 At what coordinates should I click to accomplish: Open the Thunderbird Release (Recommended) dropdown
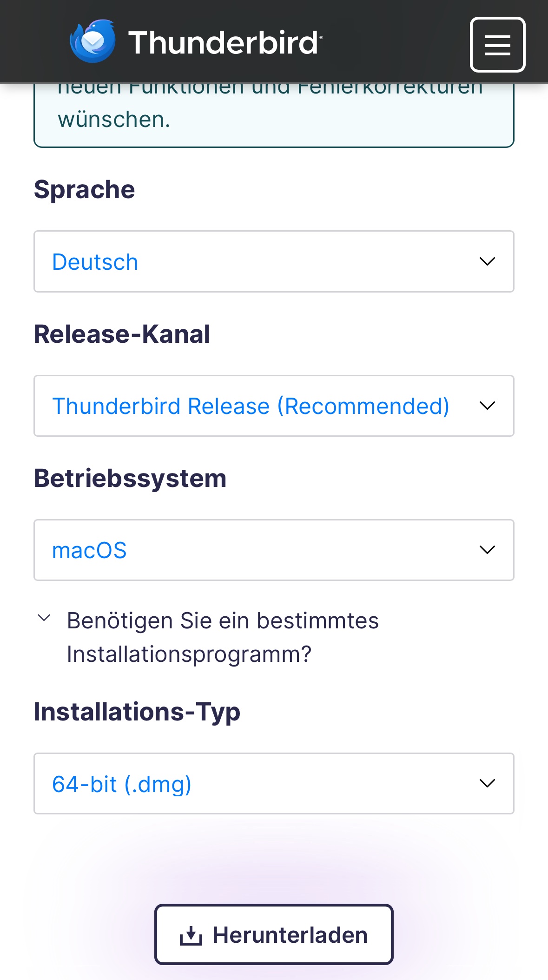(251, 406)
